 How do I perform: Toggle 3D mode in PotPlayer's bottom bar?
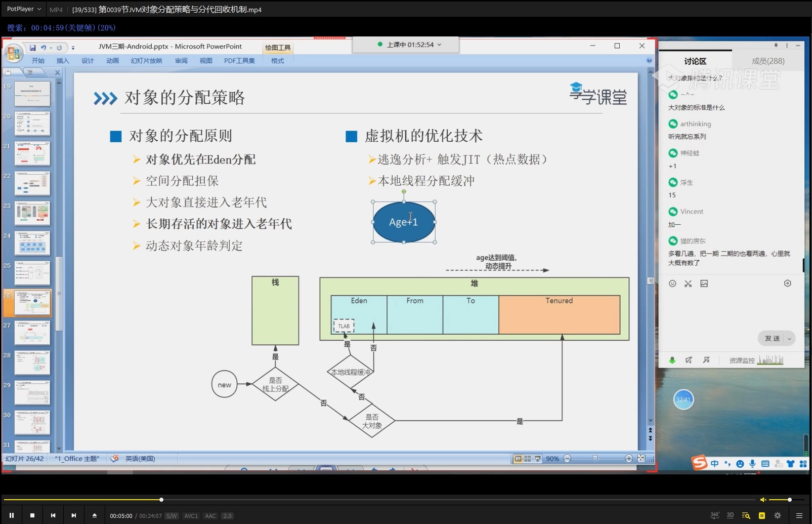point(729,515)
